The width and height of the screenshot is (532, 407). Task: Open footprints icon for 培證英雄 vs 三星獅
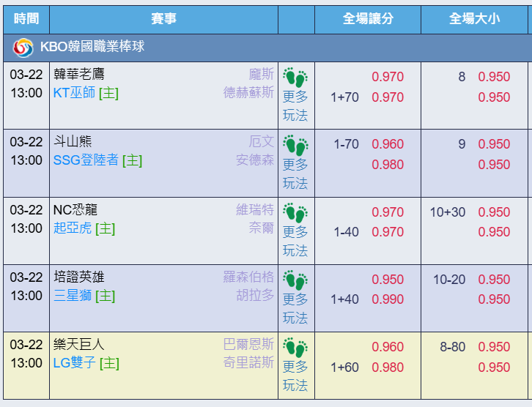(x=295, y=280)
